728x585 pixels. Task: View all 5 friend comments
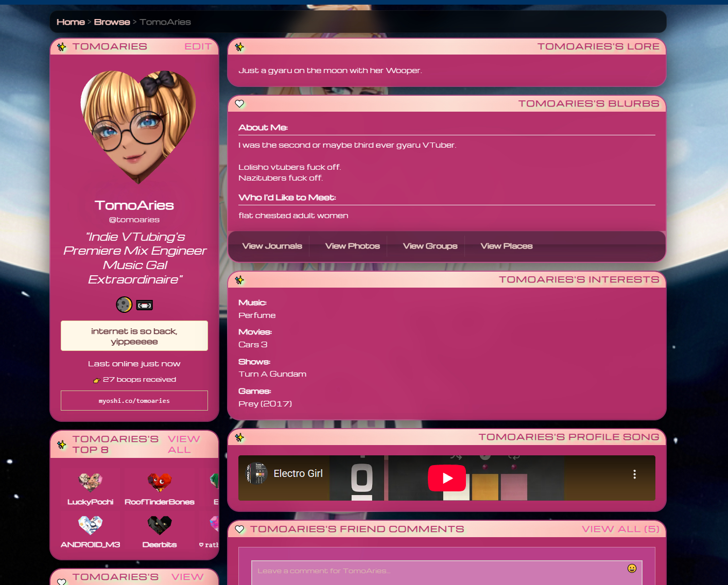click(x=620, y=529)
